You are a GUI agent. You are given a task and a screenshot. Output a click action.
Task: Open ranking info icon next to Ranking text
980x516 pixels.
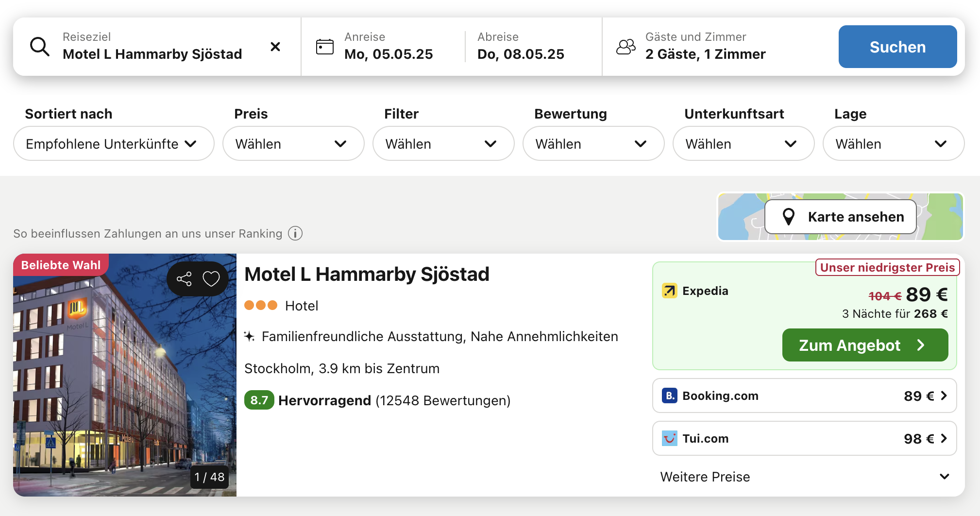295,234
